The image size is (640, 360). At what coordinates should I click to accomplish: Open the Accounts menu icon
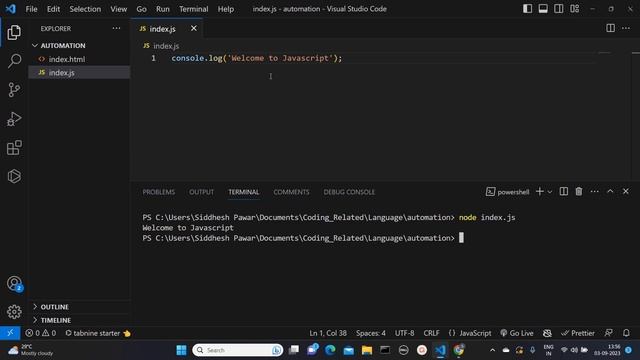(14, 283)
